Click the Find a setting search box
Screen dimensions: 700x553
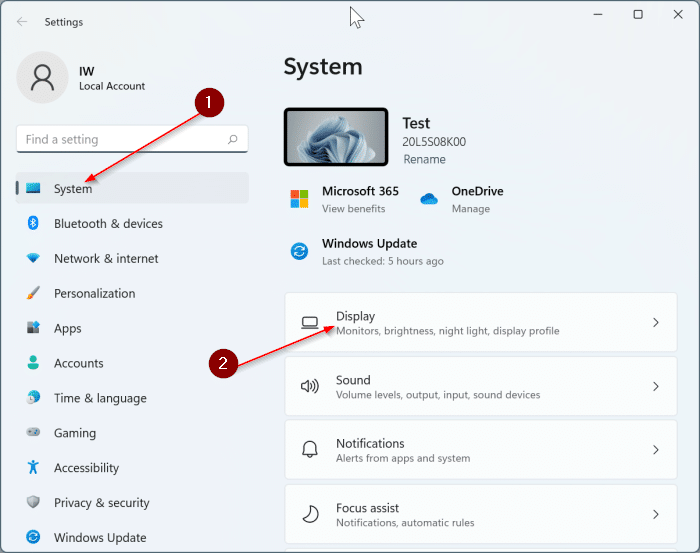pyautogui.click(x=132, y=139)
